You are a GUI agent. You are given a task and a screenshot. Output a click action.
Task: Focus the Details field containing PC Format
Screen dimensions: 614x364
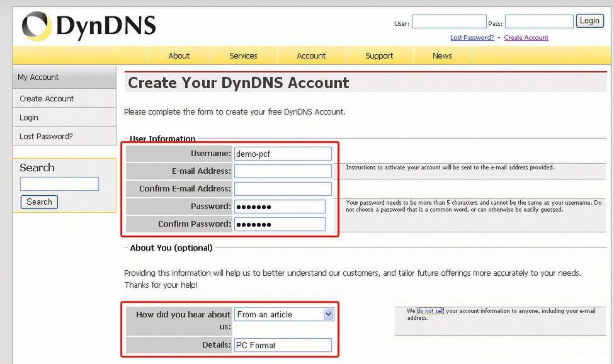tap(283, 345)
